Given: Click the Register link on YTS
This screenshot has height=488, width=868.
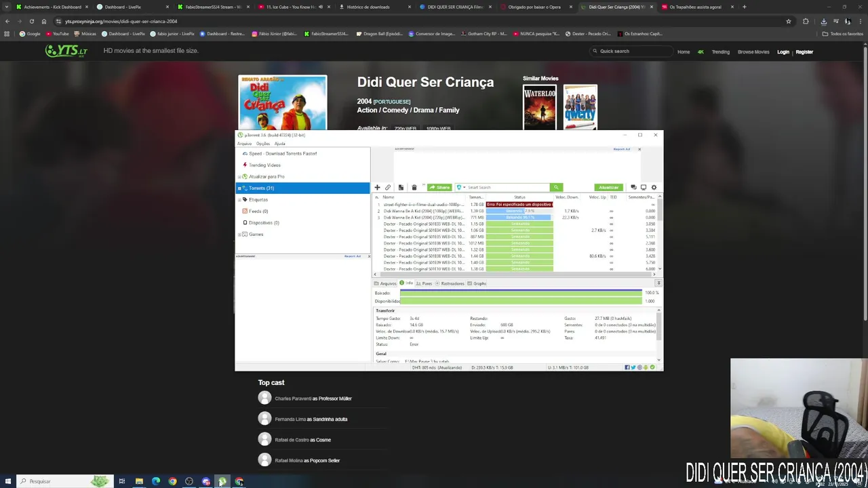Looking at the screenshot, I should [804, 52].
